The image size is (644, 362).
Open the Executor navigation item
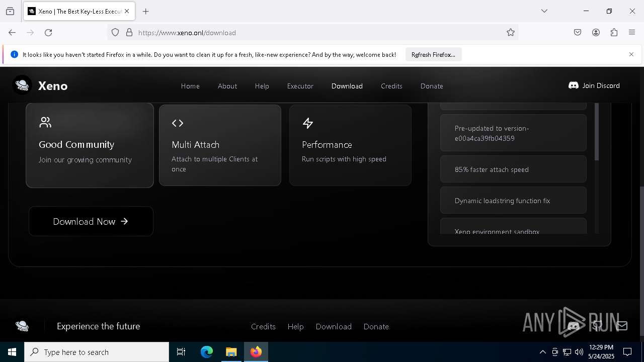click(x=300, y=86)
